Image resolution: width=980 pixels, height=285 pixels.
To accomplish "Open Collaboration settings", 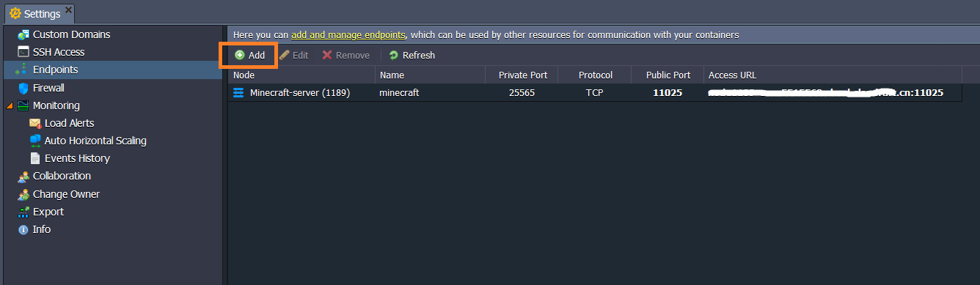I will [62, 176].
